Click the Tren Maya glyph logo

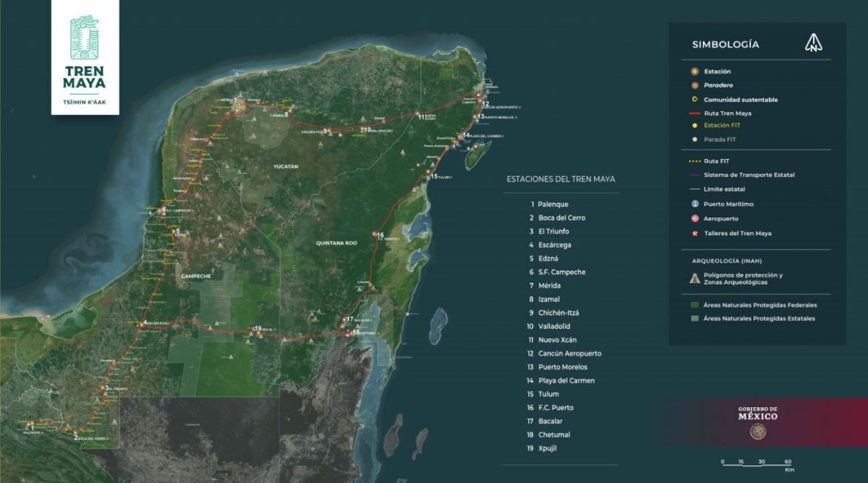85,38
